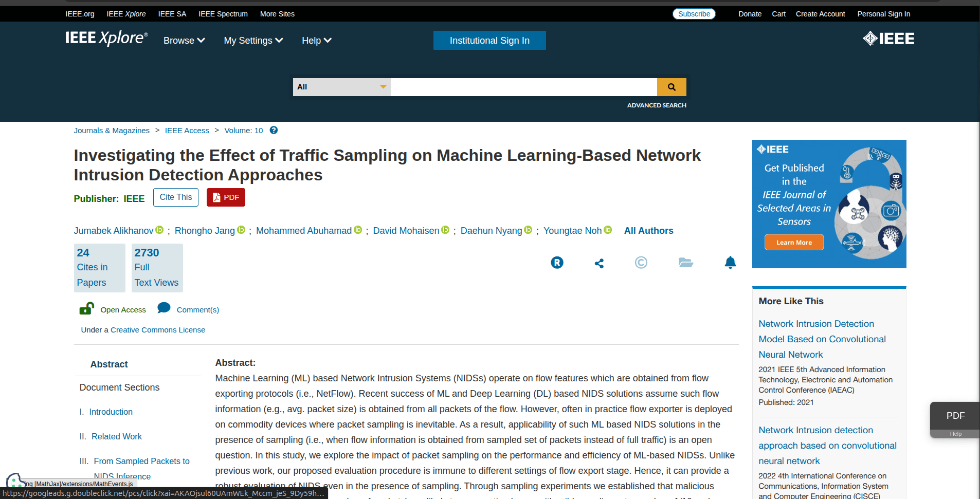Set a content alert via the bell icon
The height and width of the screenshot is (499, 980).
coord(730,262)
